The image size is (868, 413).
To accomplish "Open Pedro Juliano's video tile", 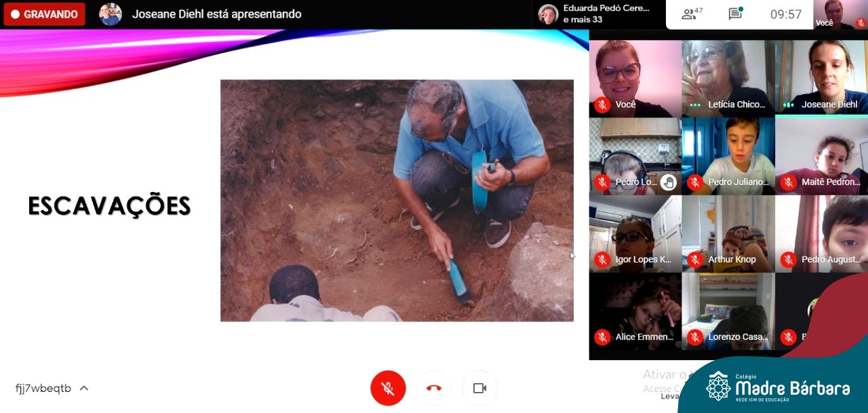I will click(x=728, y=155).
